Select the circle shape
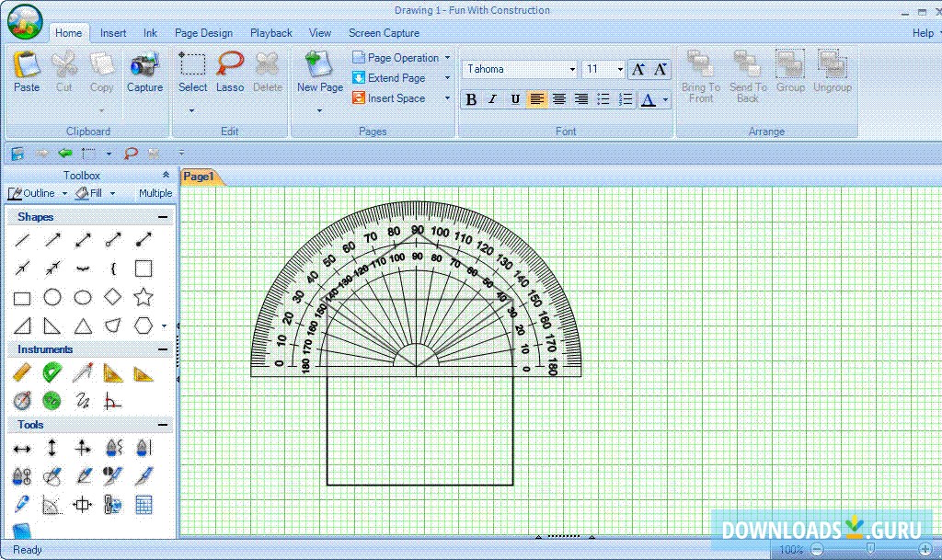Screen dimensions: 942x560 click(x=52, y=297)
